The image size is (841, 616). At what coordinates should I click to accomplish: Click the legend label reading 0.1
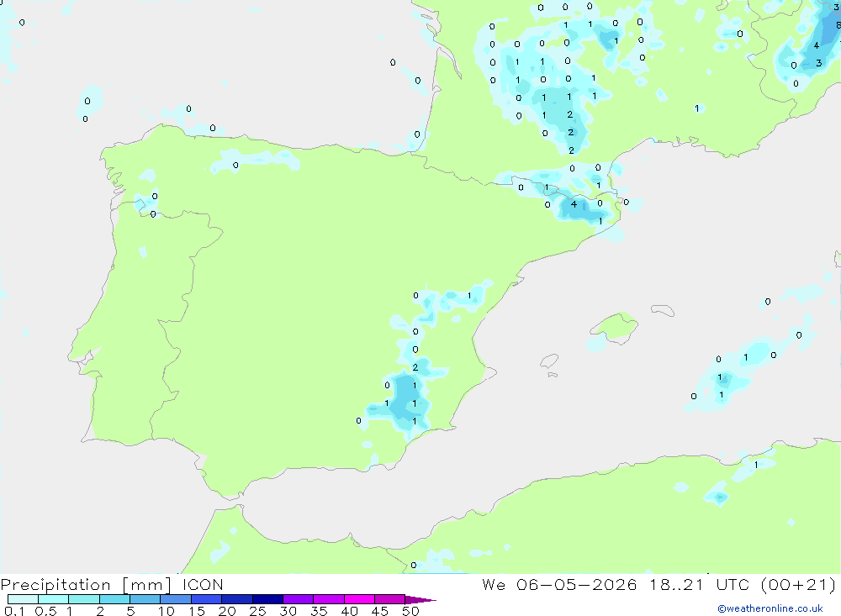tap(14, 611)
